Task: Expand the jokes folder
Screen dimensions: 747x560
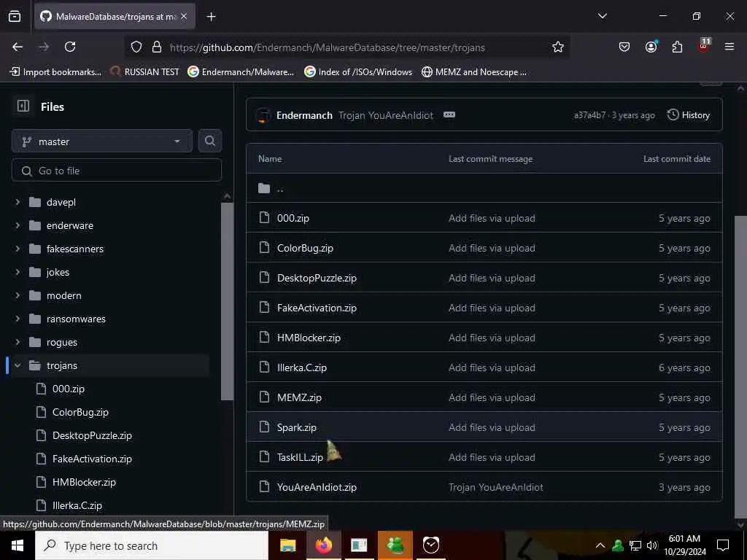Action: pyautogui.click(x=18, y=272)
